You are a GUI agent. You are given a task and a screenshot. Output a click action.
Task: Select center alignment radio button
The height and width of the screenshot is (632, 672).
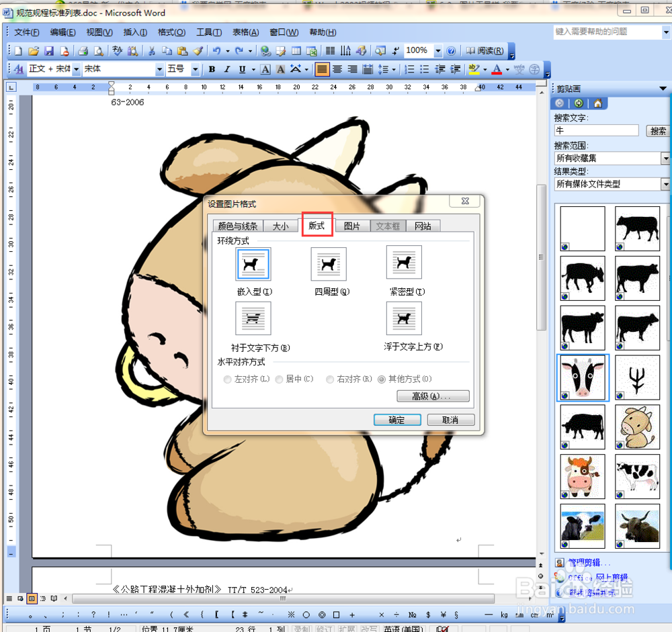pos(279,379)
